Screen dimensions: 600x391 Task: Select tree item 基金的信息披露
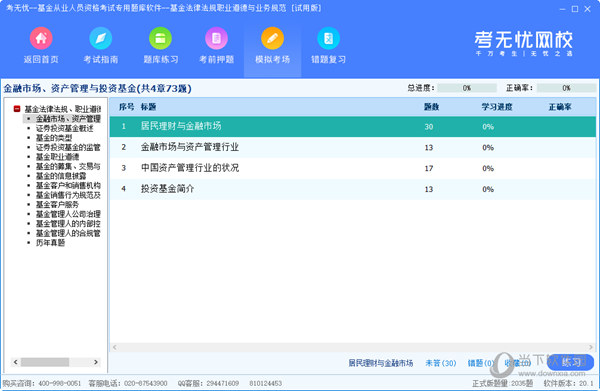point(61,176)
